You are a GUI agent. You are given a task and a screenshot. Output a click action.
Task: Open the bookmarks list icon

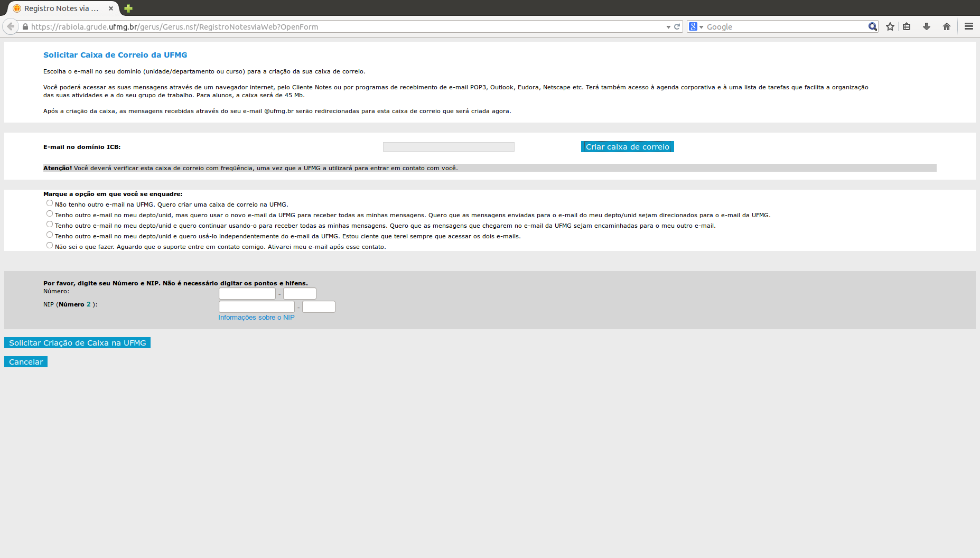pos(907,26)
